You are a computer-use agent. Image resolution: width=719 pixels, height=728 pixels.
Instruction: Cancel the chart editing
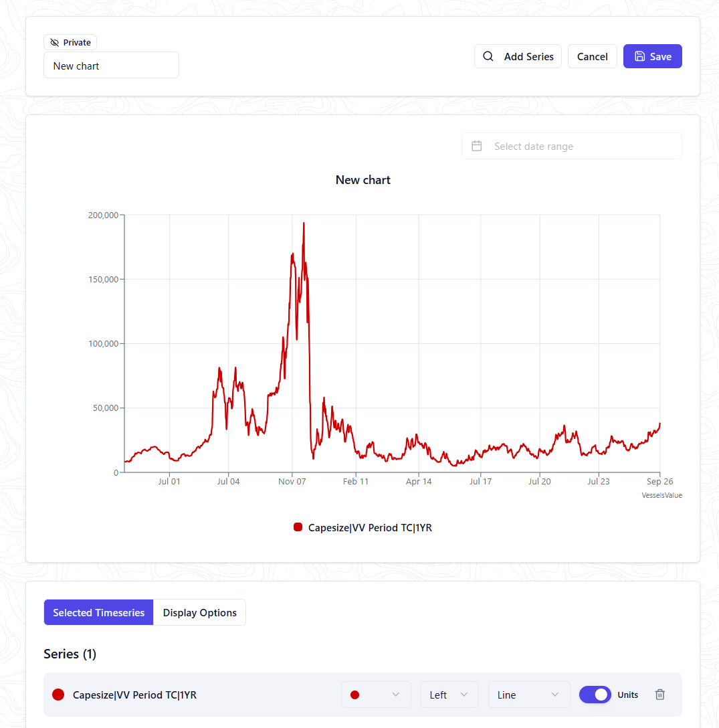coord(593,56)
